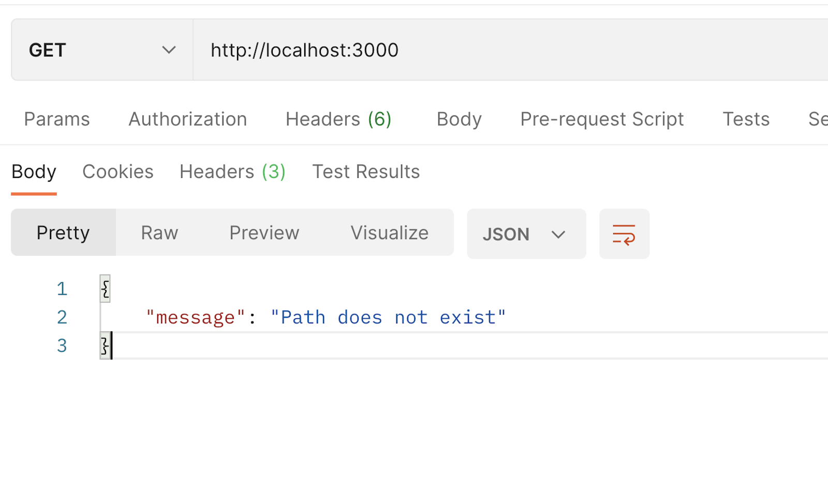The height and width of the screenshot is (504, 828).
Task: Open the request Body tab
Action: point(459,118)
